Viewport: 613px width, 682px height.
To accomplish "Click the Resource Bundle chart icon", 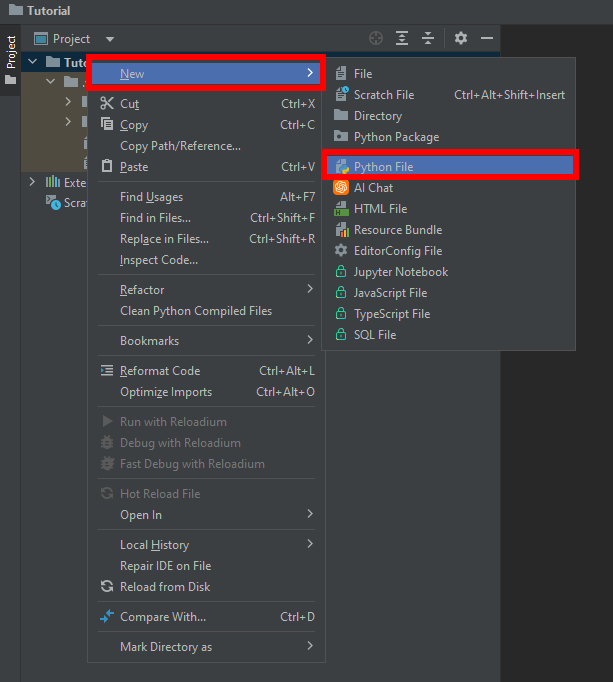I will [342, 229].
